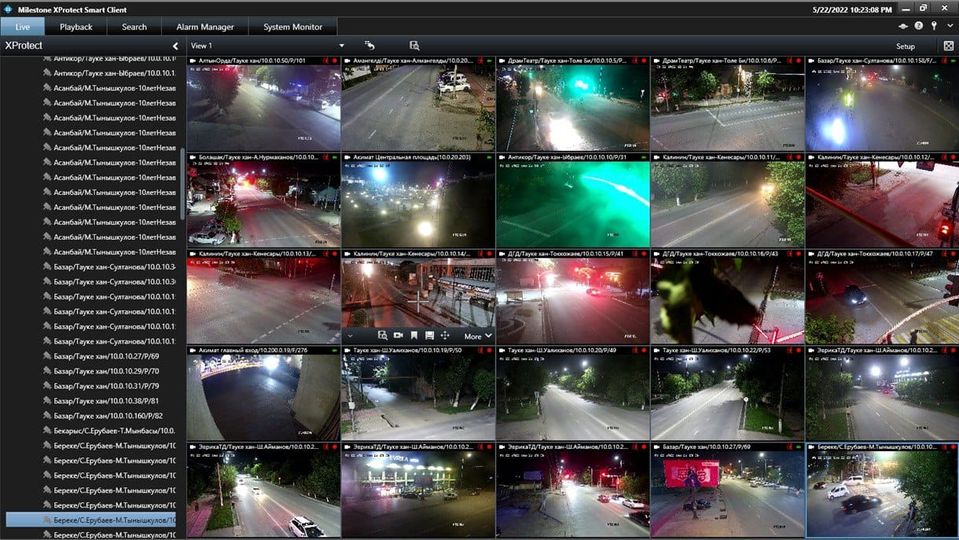Screen dimensions: 959x540
Task: Open the System Monitor tab
Action: pyautogui.click(x=292, y=27)
